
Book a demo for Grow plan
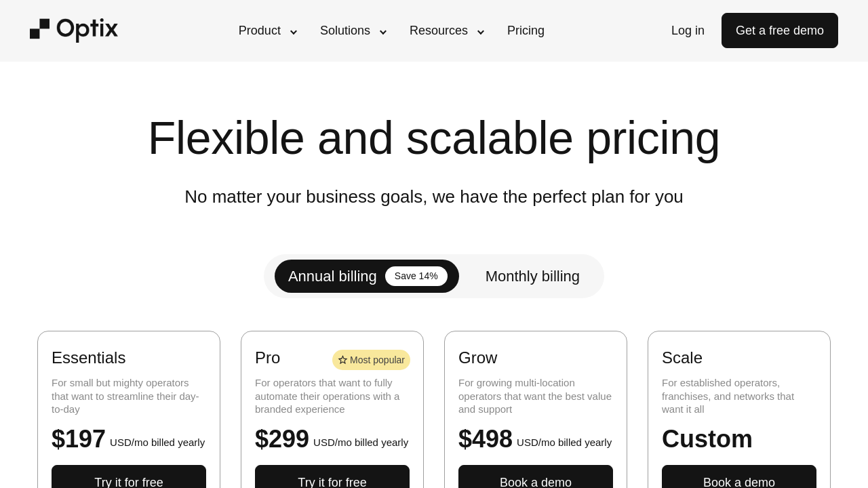pyautogui.click(x=536, y=480)
